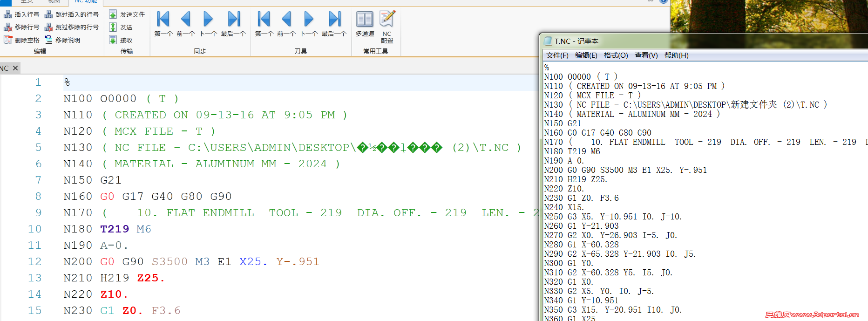The height and width of the screenshot is (321, 868).
Task: Open the 帮助(H) menu in Notepad
Action: (677, 55)
